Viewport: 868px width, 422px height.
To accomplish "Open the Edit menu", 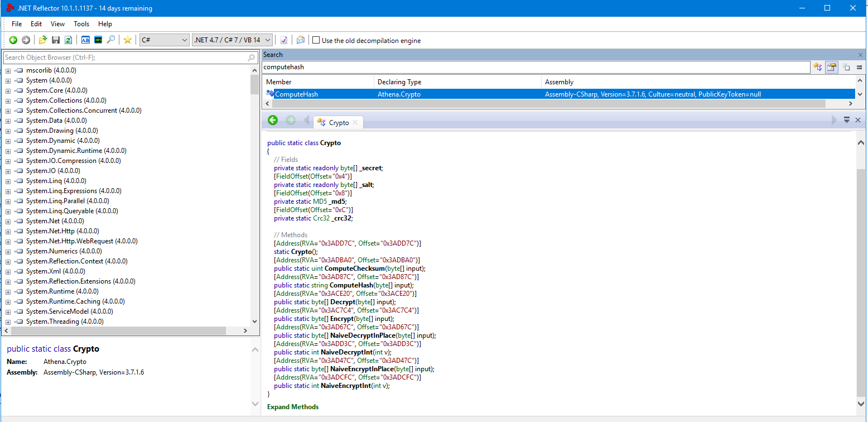I will click(x=36, y=24).
